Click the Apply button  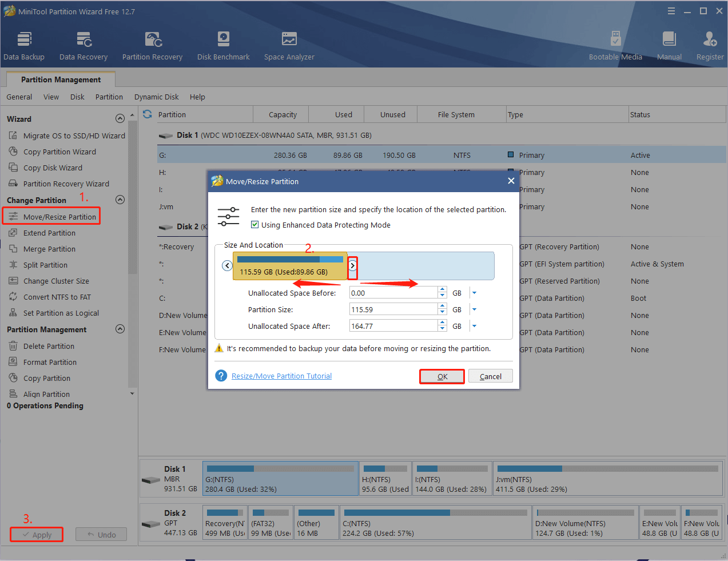click(37, 535)
